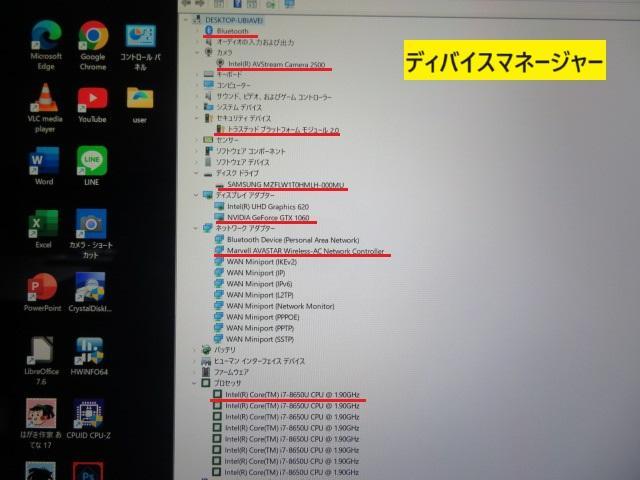The height and width of the screenshot is (480, 640).
Task: Select the DESKTOP-UBIAVEI root node
Action: click(x=234, y=20)
